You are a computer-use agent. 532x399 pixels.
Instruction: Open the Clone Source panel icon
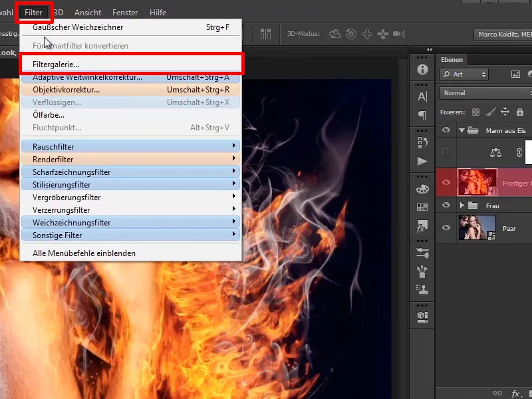(422, 290)
